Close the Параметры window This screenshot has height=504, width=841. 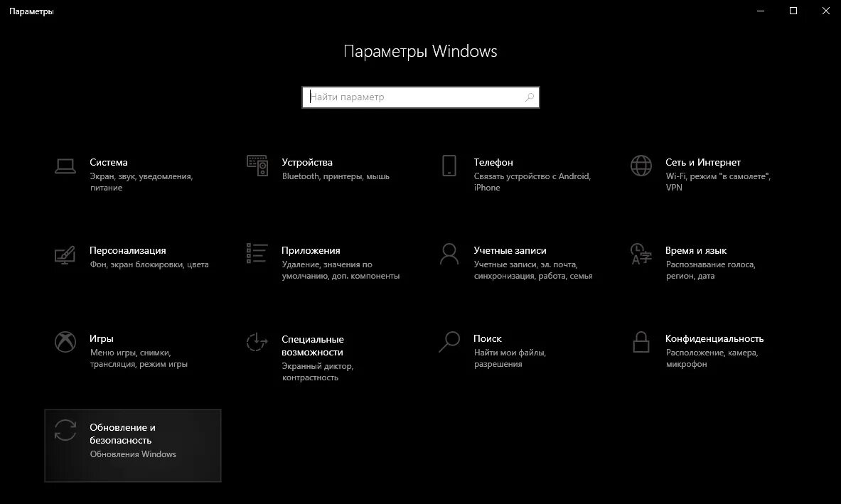(x=825, y=11)
